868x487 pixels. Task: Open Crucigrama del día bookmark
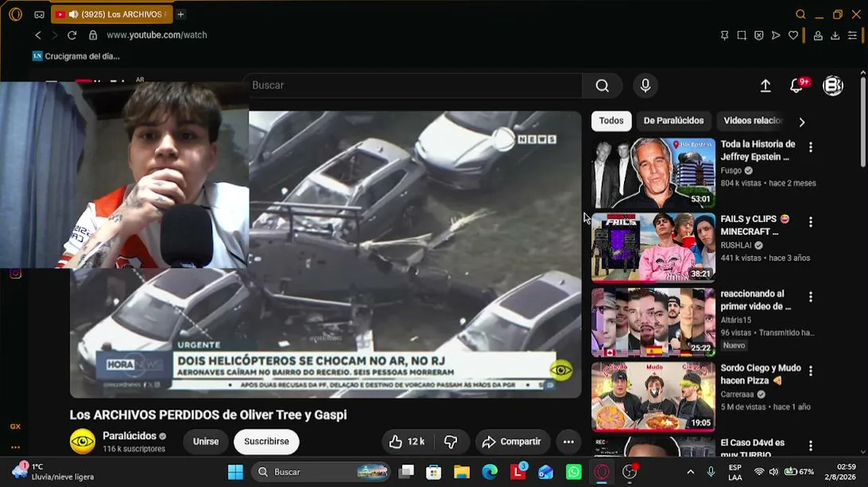[76, 56]
